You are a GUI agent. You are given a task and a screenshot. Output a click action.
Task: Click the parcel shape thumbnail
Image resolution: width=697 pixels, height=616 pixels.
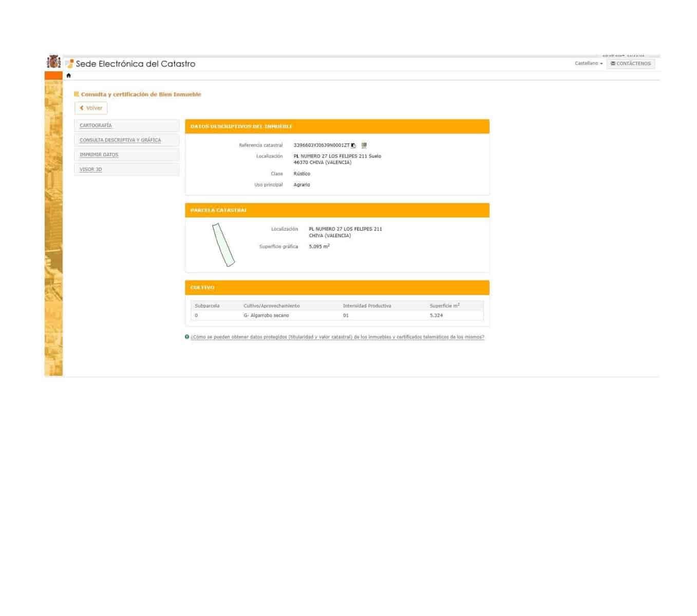(223, 245)
